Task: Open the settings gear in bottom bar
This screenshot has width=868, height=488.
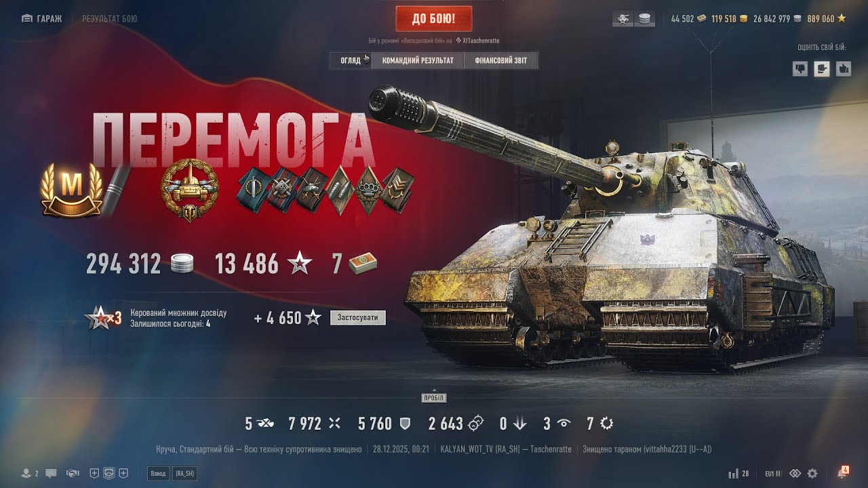Action: (812, 473)
